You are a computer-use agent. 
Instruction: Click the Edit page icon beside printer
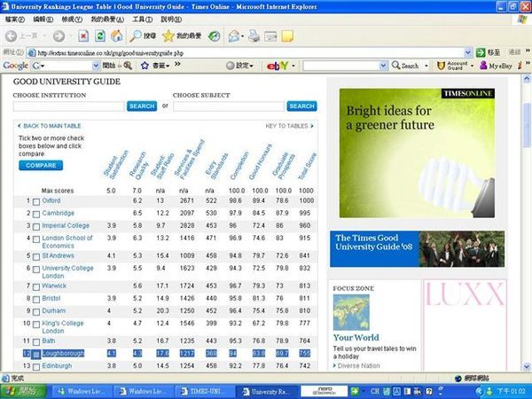click(x=270, y=36)
